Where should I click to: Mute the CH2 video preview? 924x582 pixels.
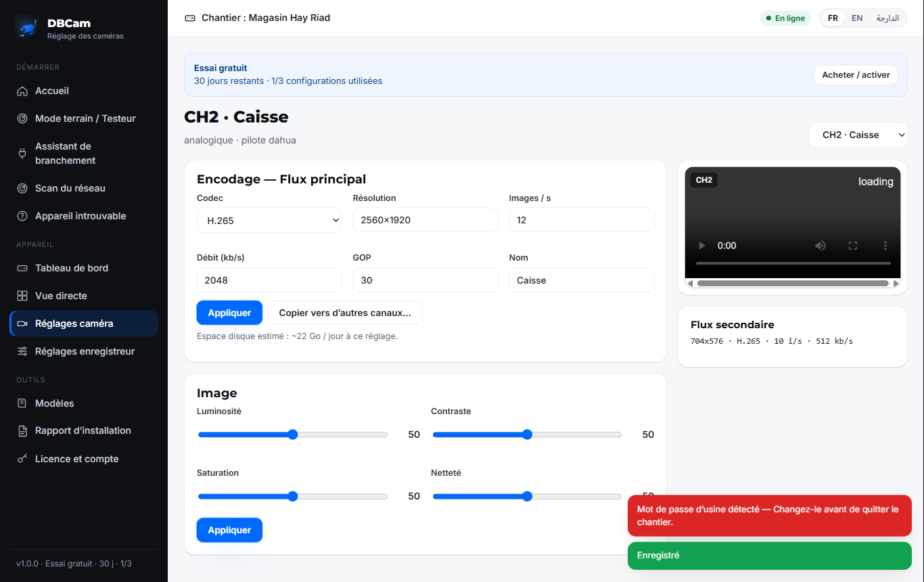tap(821, 246)
